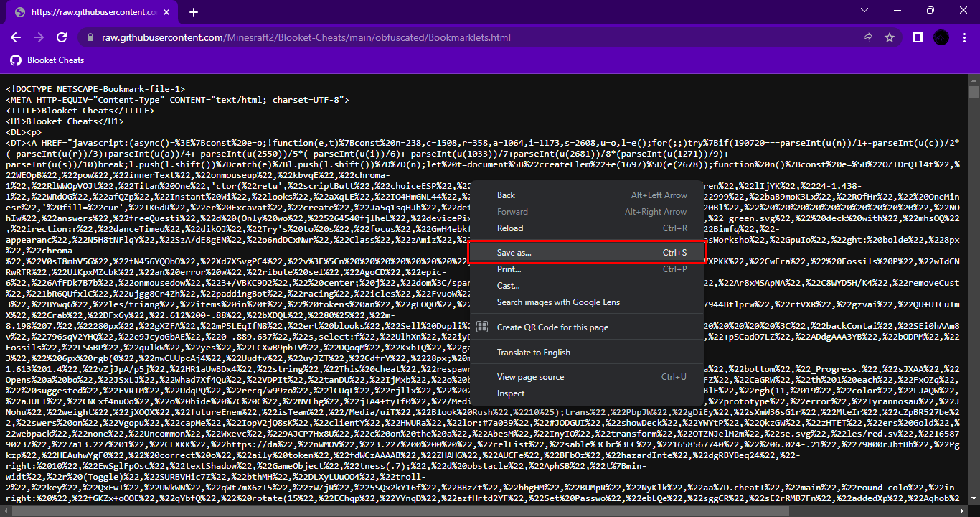Reload the page using toolbar icon
980x517 pixels.
coord(62,37)
